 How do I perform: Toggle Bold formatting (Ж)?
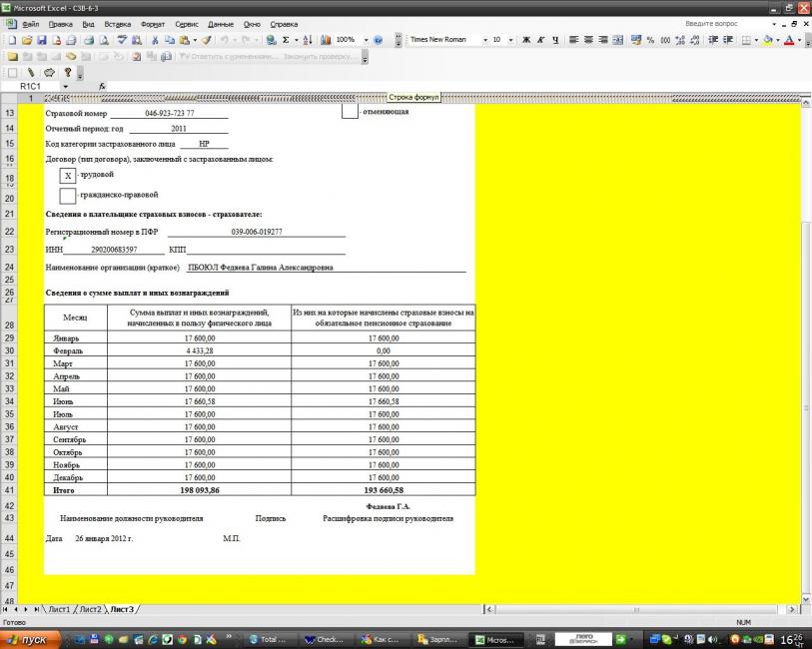524,40
